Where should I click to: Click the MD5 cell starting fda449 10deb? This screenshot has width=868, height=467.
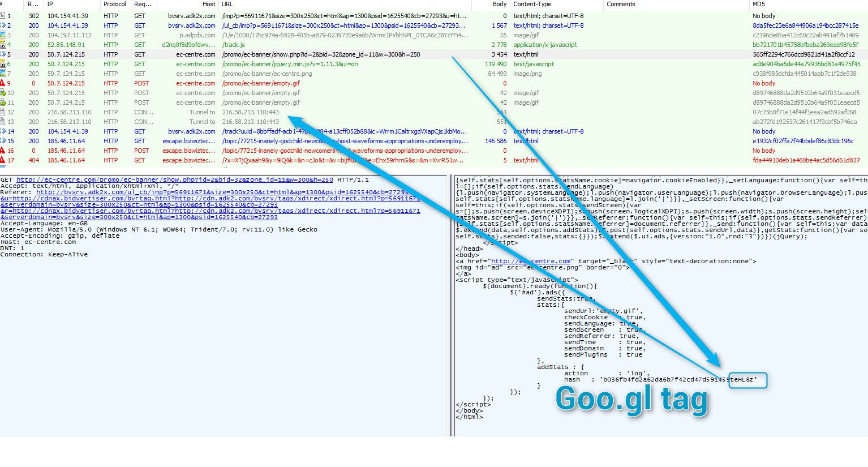806,160
